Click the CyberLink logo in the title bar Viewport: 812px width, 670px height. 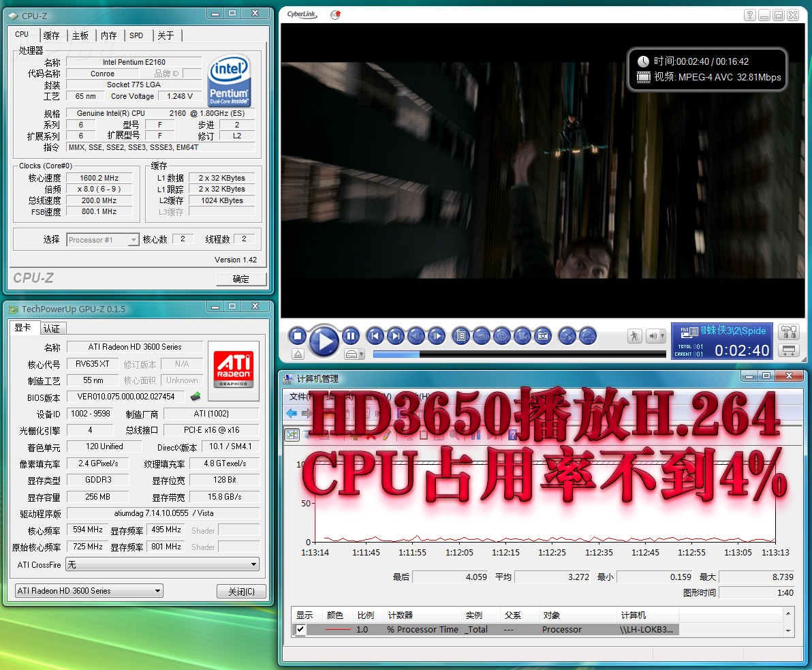coord(302,14)
